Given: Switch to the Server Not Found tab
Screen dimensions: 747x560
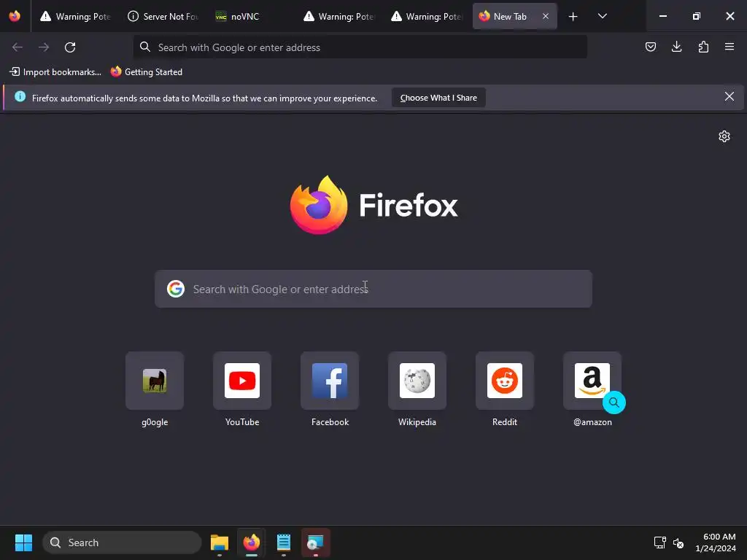Looking at the screenshot, I should click(x=163, y=16).
